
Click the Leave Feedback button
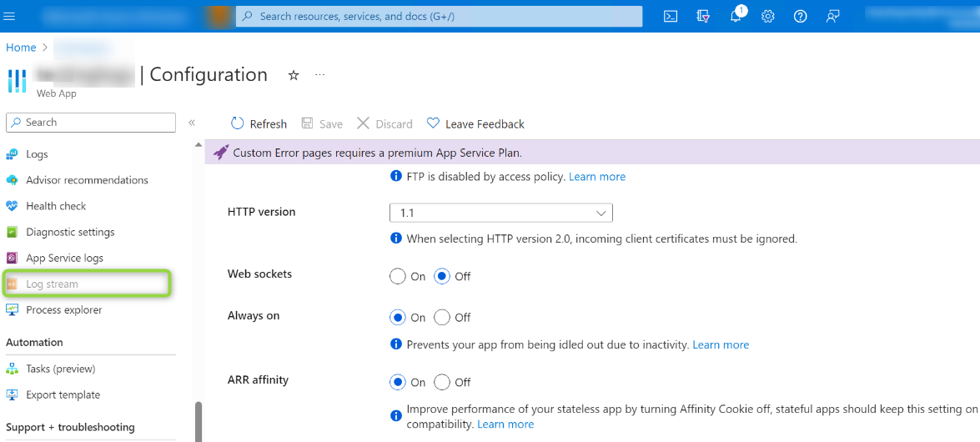point(475,123)
